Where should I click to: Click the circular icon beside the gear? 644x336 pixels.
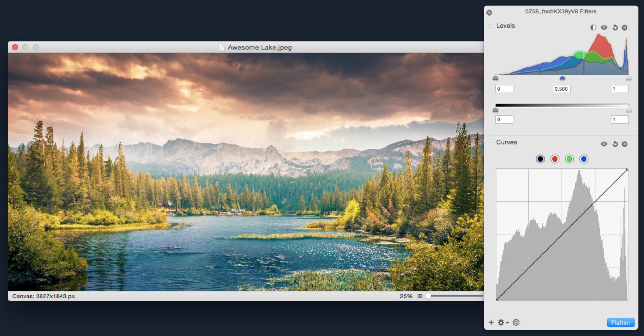tap(516, 323)
